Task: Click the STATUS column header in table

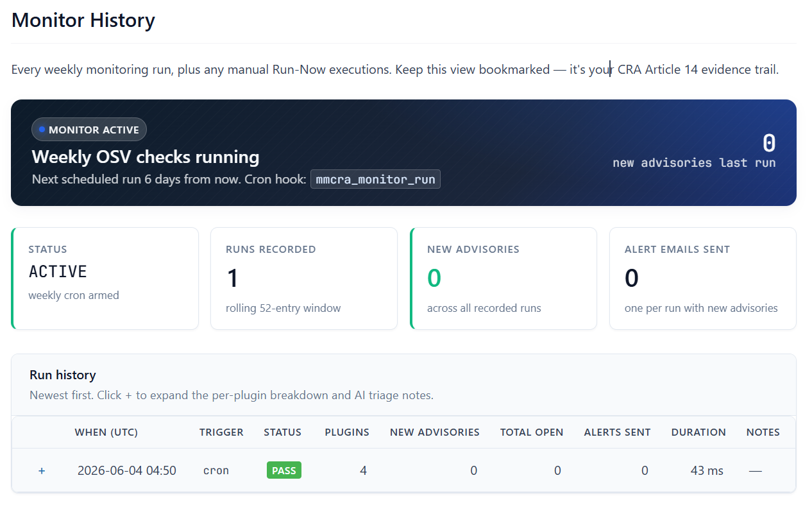Action: [283, 432]
